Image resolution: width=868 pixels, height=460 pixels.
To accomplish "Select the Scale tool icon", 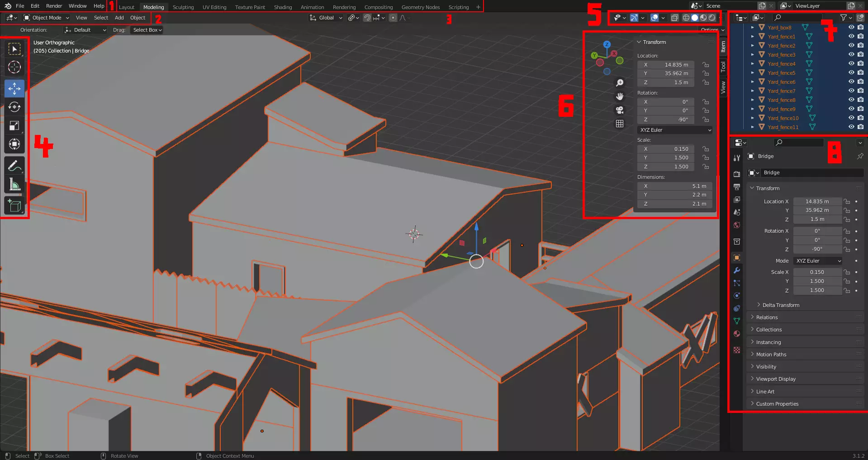I will pyautogui.click(x=14, y=126).
